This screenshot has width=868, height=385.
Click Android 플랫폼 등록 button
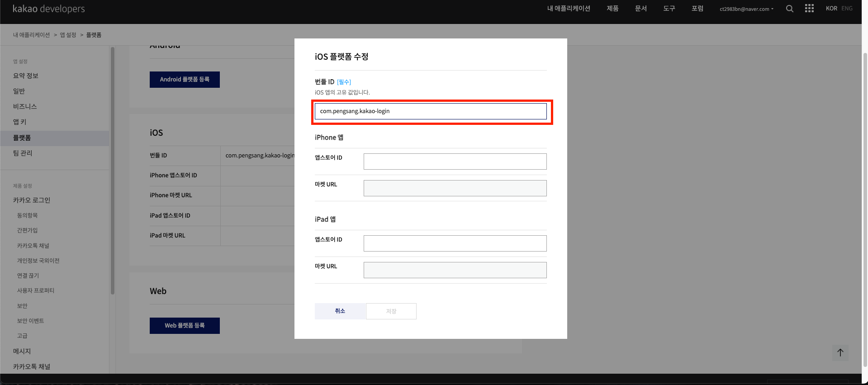185,80
